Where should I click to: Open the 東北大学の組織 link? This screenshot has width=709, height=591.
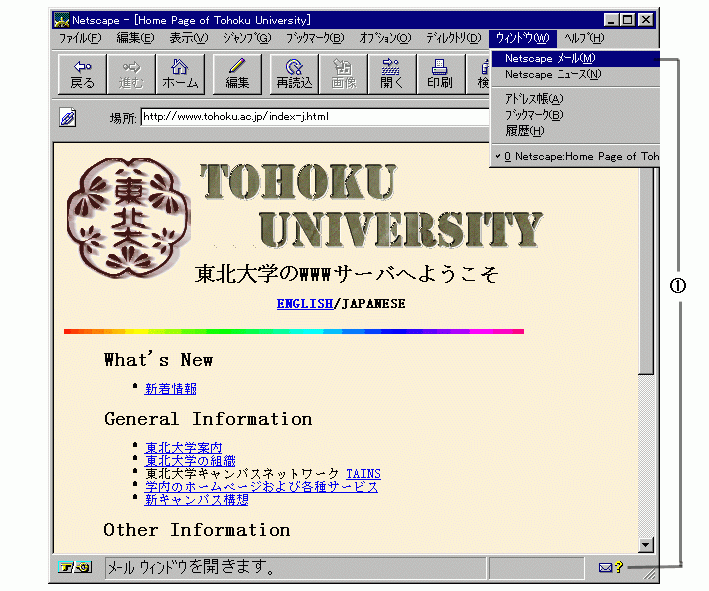pos(190,461)
